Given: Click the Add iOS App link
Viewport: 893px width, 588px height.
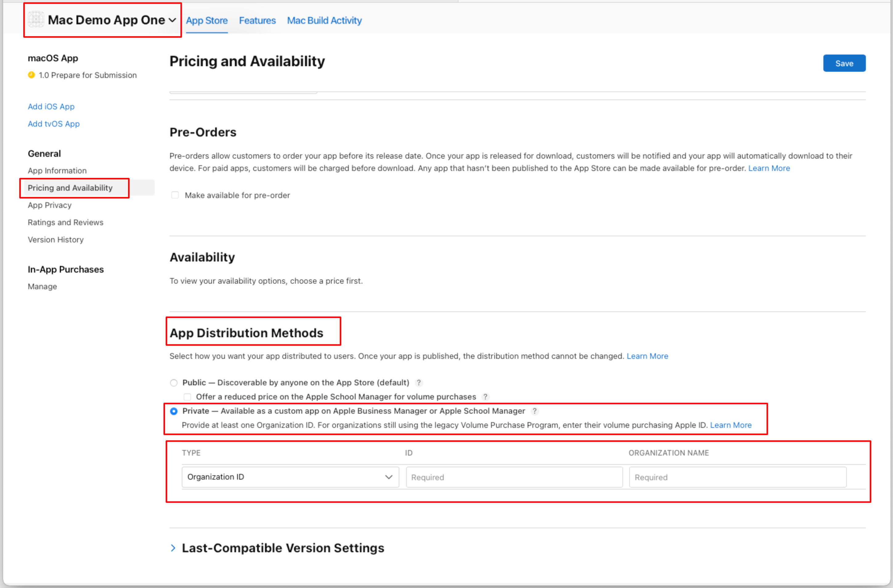Looking at the screenshot, I should pyautogui.click(x=51, y=107).
